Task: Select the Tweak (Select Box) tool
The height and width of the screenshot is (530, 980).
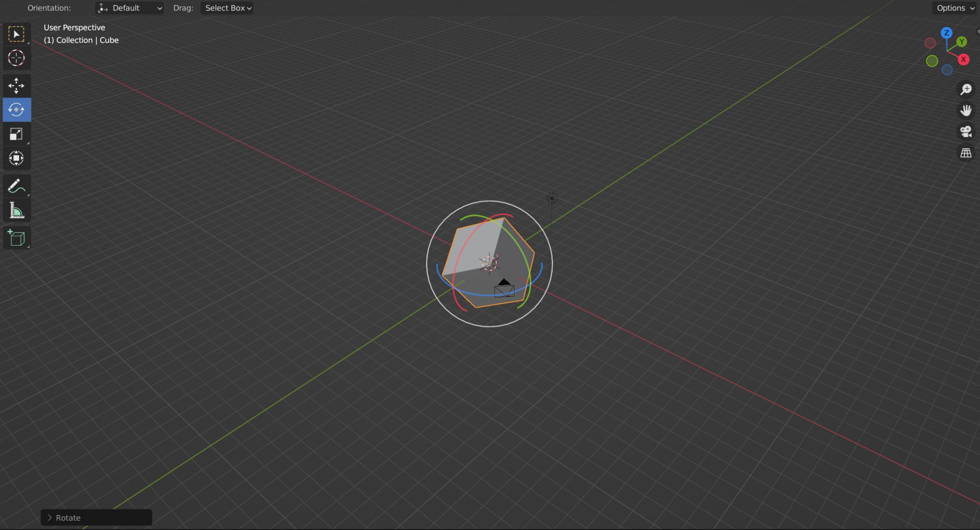Action: coord(17,33)
